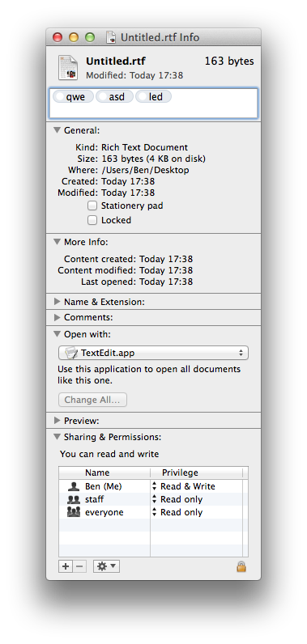Select the qwe tag
Viewport: 307px width, 644px height.
(73, 97)
